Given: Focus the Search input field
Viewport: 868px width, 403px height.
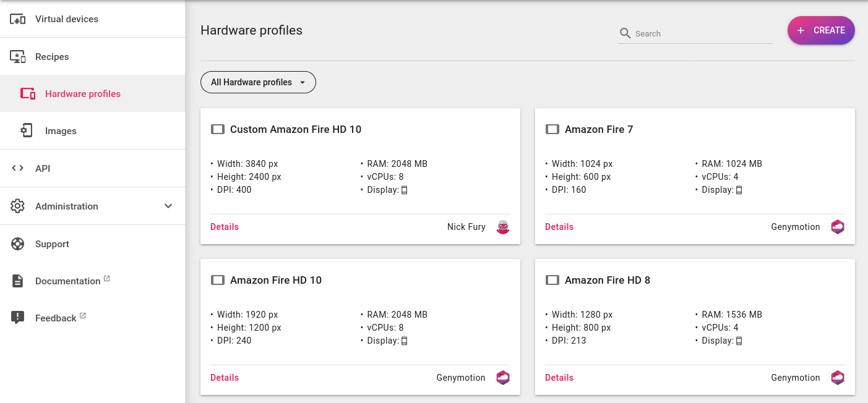Looking at the screenshot, I should 702,34.
